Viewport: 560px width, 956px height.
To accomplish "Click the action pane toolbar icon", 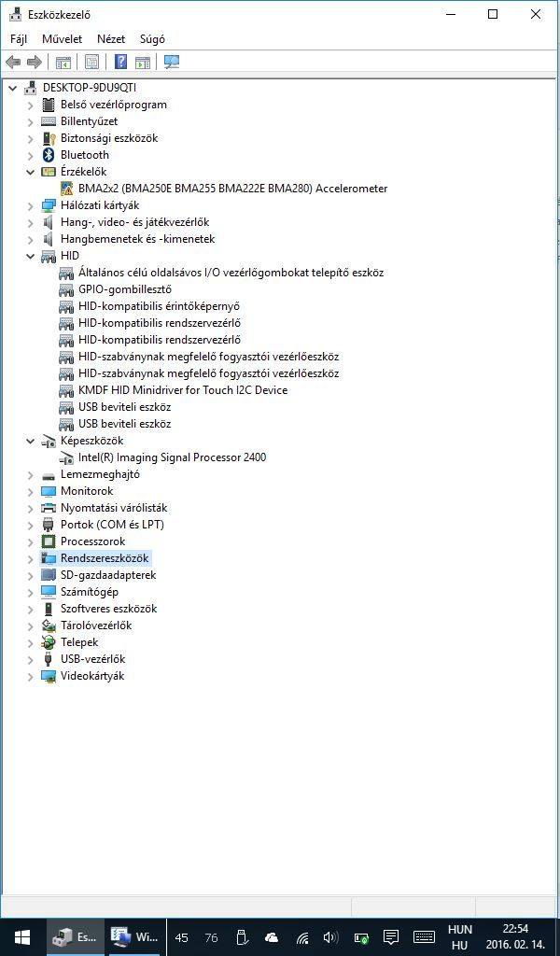I will [143, 62].
